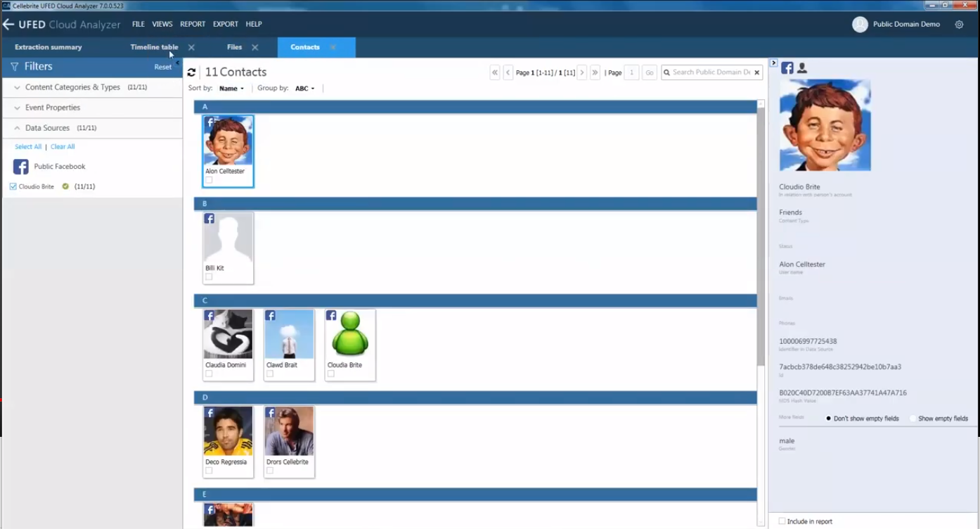Open the REPORT menu
This screenshot has height=529, width=980.
click(x=193, y=24)
